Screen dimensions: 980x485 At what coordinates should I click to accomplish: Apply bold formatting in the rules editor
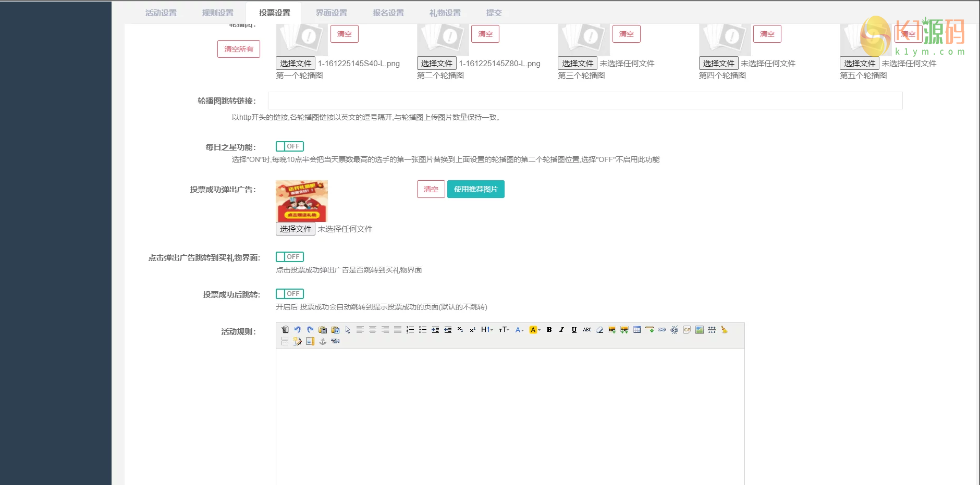pyautogui.click(x=549, y=330)
